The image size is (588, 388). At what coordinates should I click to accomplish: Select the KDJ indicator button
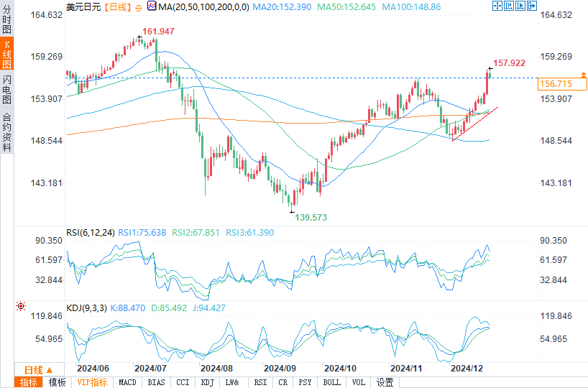click(207, 382)
